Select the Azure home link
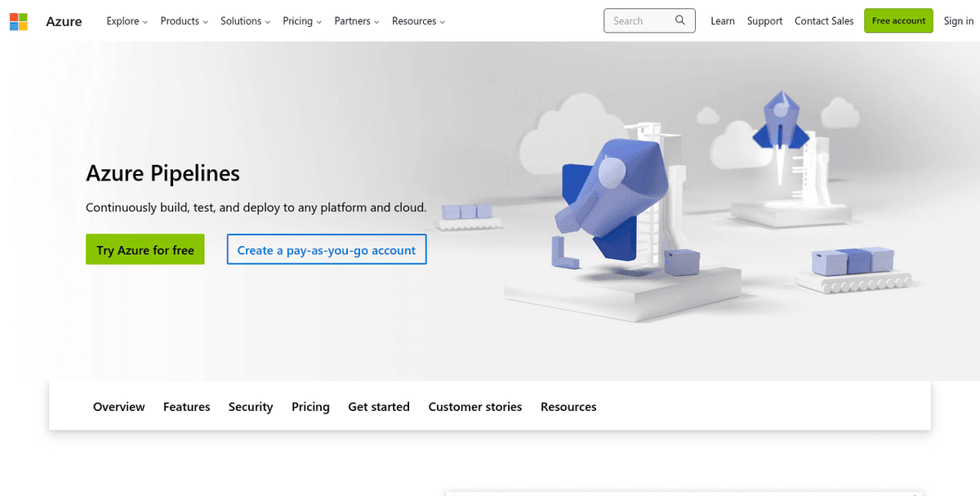 (x=64, y=21)
